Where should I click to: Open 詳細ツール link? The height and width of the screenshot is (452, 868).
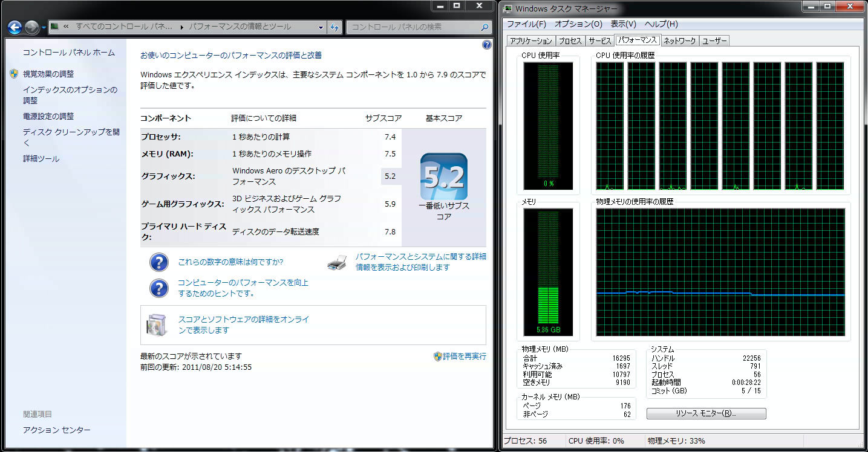click(x=41, y=159)
